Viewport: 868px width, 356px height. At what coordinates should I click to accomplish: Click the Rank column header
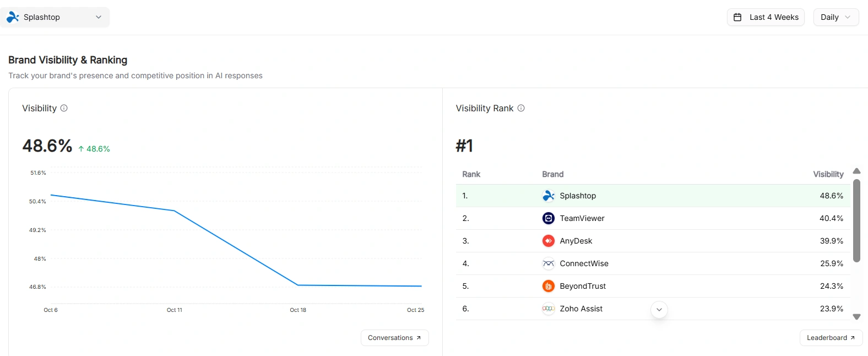coord(471,174)
